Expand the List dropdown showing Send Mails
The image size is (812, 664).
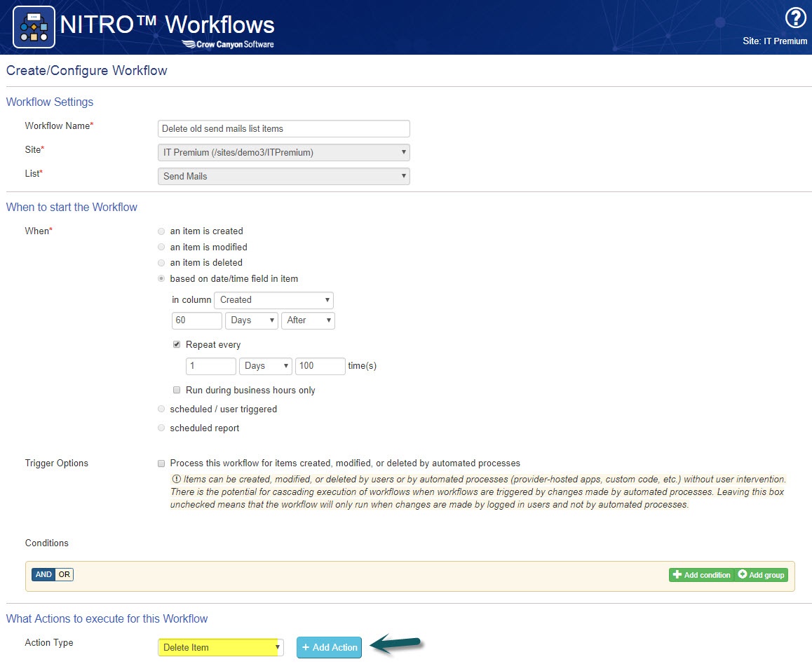pos(283,176)
